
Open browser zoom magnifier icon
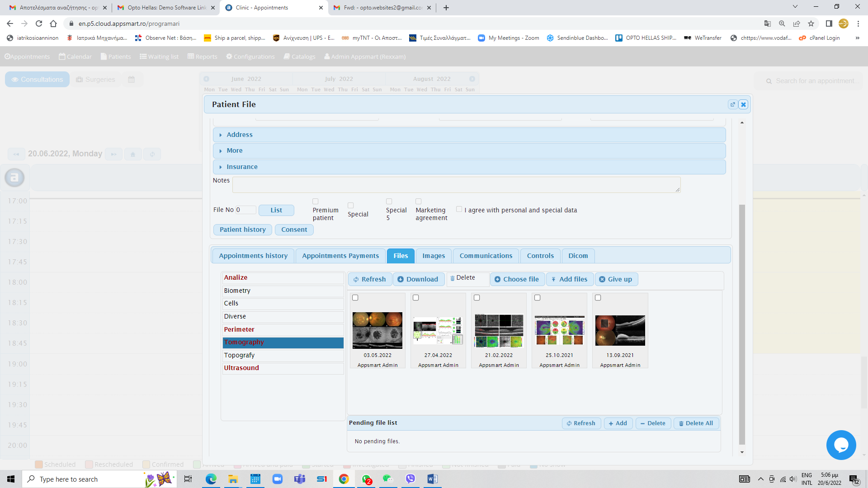[x=782, y=23]
